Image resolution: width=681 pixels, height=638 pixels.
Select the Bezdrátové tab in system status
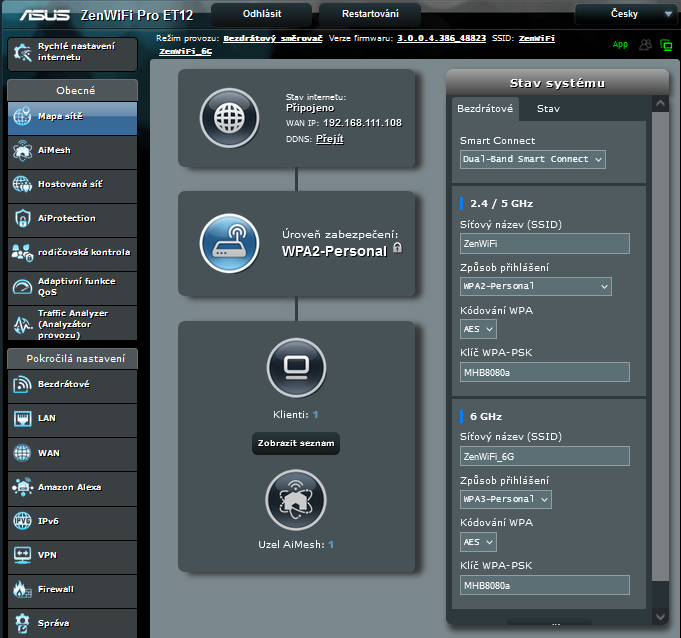click(485, 108)
